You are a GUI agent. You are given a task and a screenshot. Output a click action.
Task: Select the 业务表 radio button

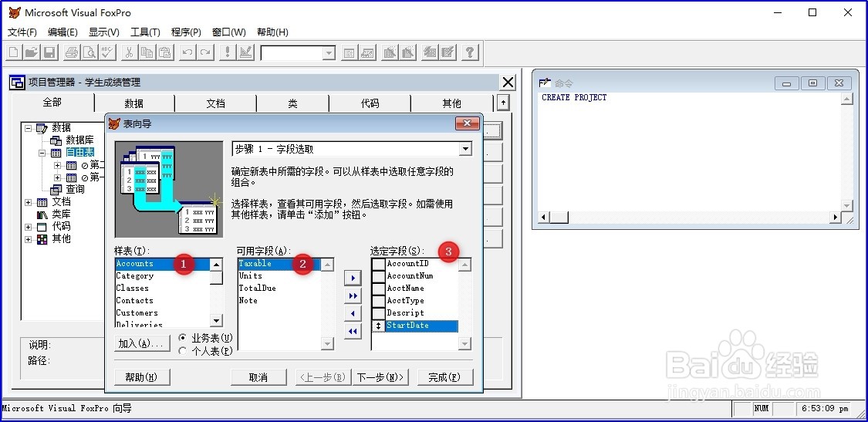click(183, 337)
